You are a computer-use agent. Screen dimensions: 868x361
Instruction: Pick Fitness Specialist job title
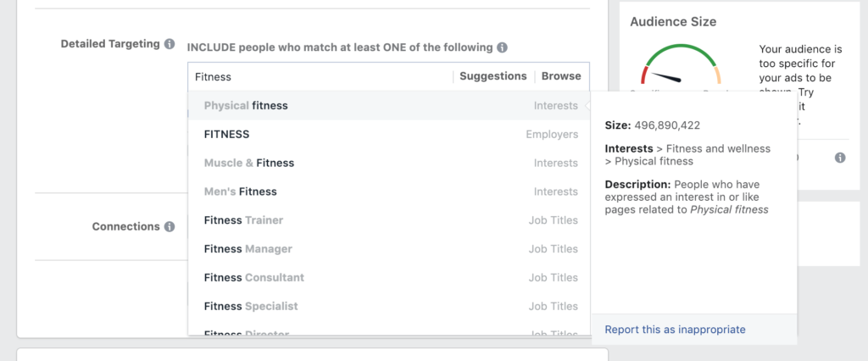[251, 307]
